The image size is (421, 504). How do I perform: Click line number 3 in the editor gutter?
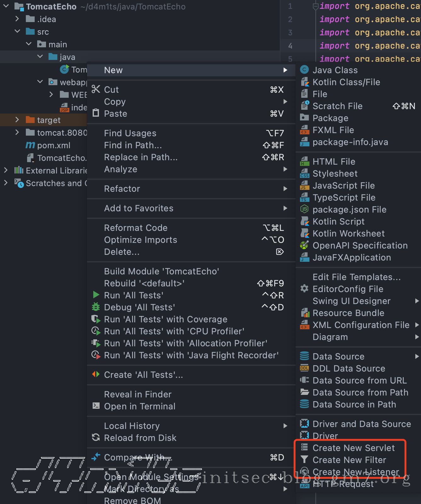coord(290,32)
